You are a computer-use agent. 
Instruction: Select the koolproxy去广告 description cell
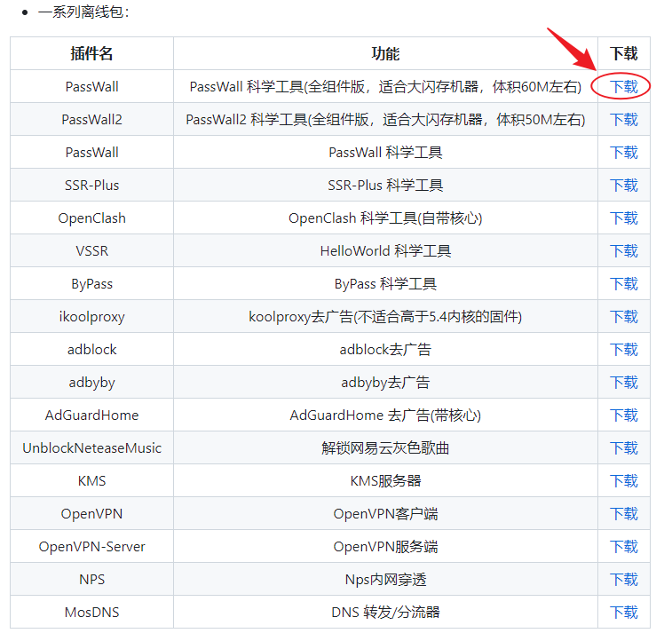coord(385,317)
